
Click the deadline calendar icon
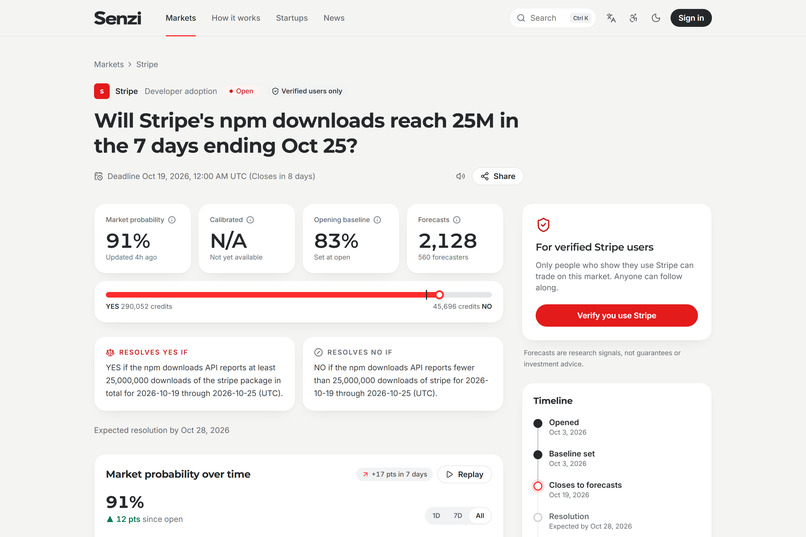click(99, 176)
